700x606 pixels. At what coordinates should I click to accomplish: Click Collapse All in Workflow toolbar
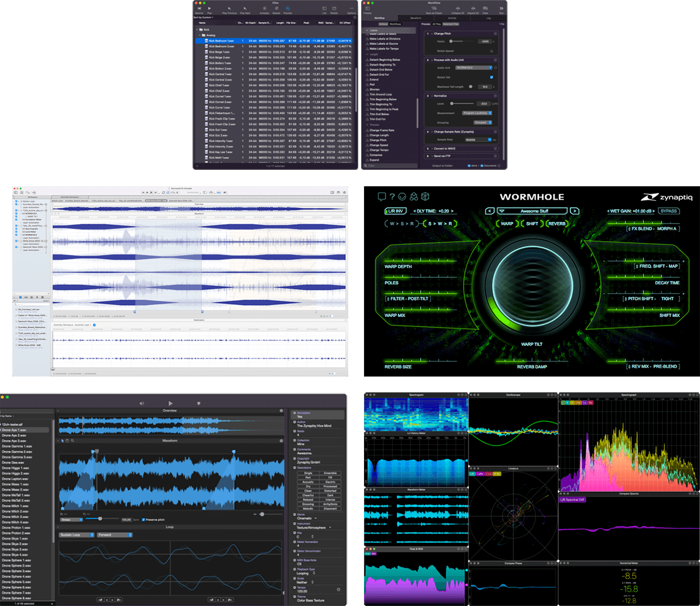pos(457,9)
